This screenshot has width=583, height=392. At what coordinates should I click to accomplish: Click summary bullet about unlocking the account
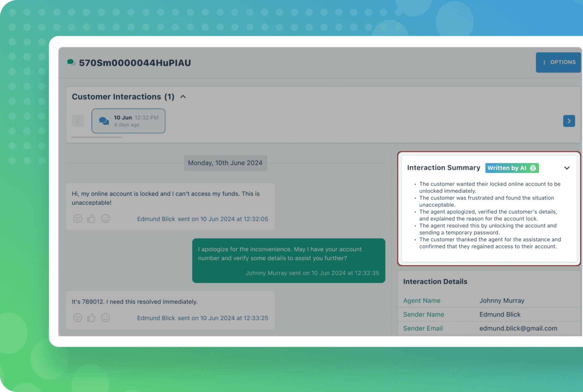pos(488,229)
